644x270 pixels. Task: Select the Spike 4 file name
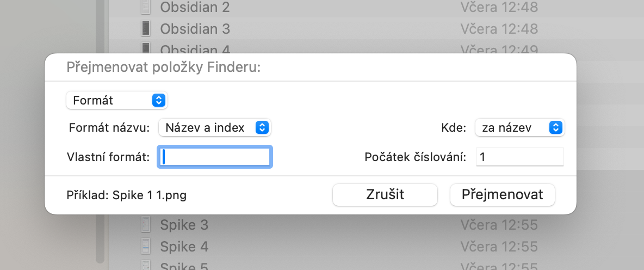pos(184,247)
